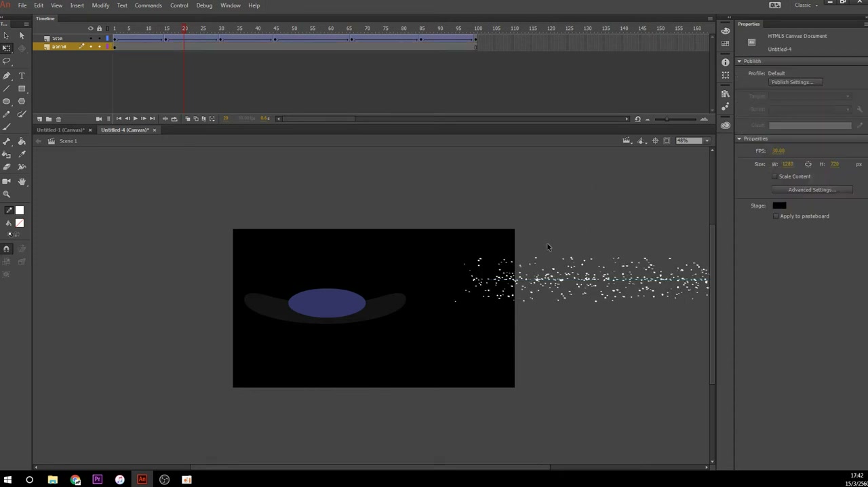Select the Eyedropper tool

point(22,154)
